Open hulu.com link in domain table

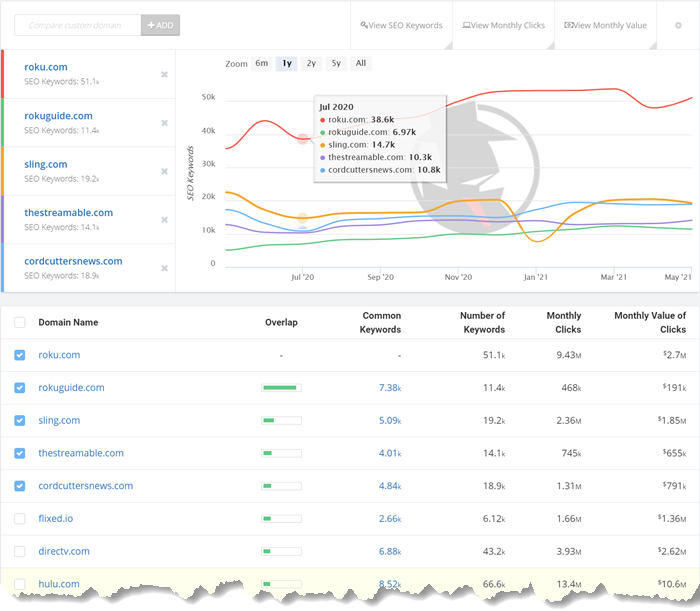pos(59,584)
